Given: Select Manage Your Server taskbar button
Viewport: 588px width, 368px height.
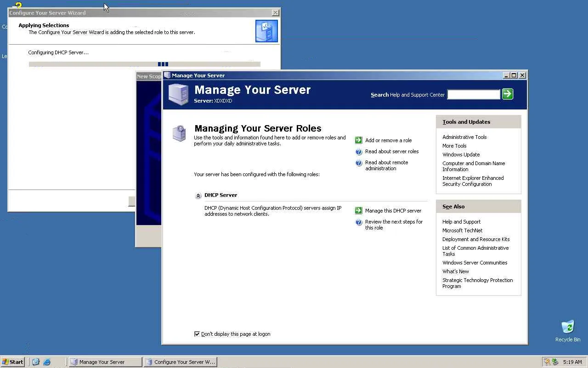Looking at the screenshot, I should (x=105, y=362).
